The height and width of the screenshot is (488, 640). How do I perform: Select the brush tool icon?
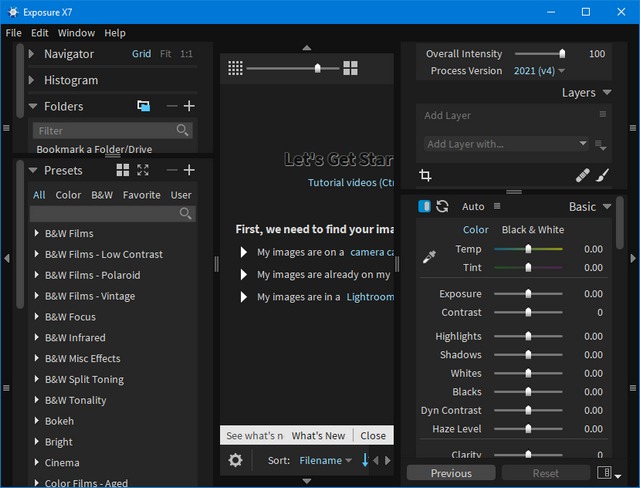[x=602, y=175]
